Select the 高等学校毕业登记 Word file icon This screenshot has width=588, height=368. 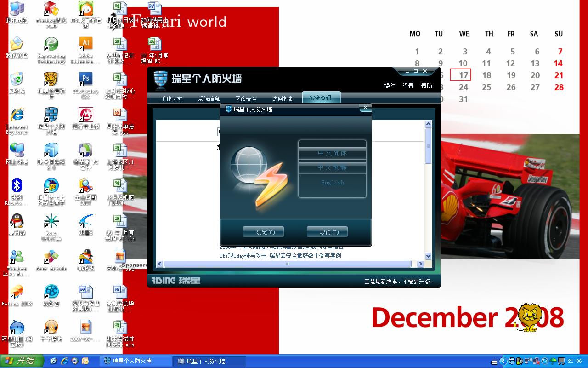click(x=120, y=298)
